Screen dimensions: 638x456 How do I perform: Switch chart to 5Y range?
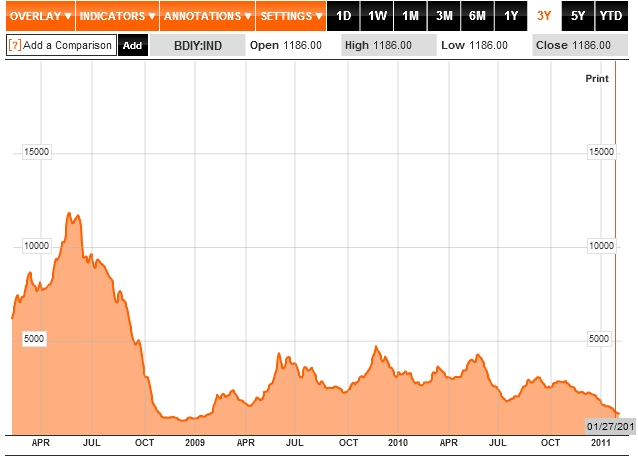coord(578,16)
